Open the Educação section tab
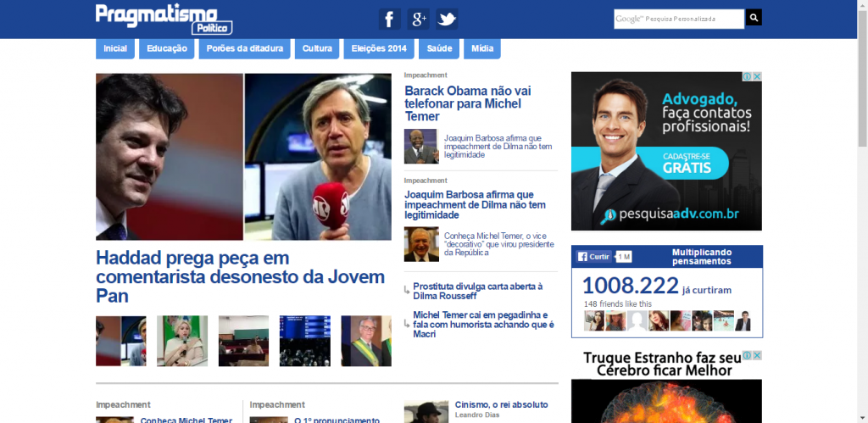Screen dimensions: 868x423 point(167,48)
